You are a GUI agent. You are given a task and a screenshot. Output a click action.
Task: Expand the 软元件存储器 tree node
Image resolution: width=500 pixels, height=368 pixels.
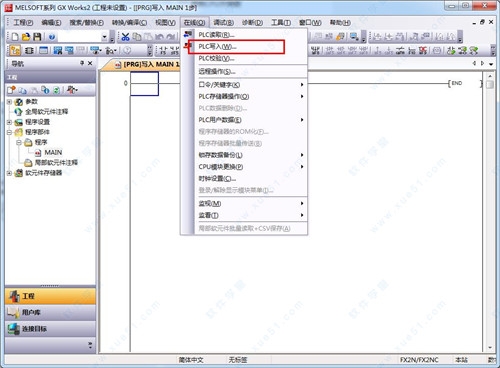click(x=10, y=173)
